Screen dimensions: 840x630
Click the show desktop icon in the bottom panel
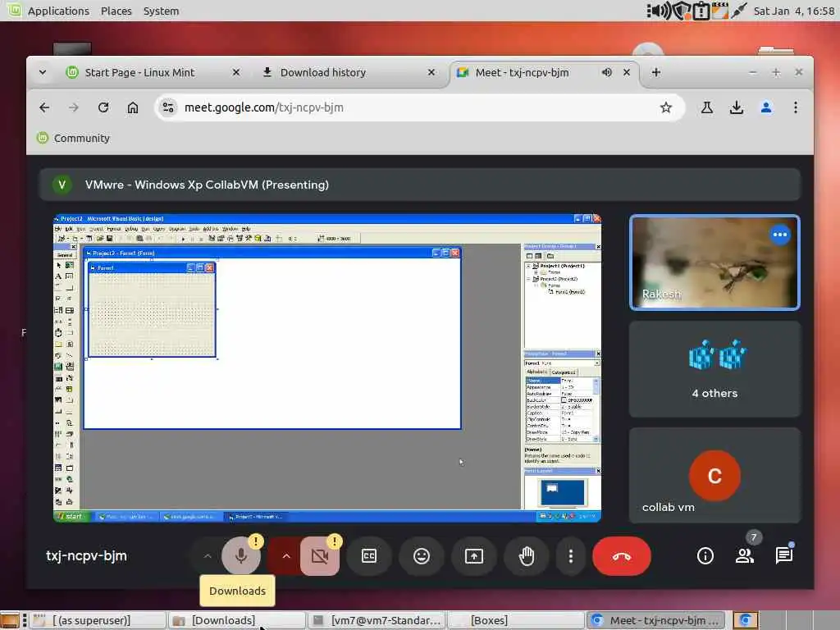[10, 620]
